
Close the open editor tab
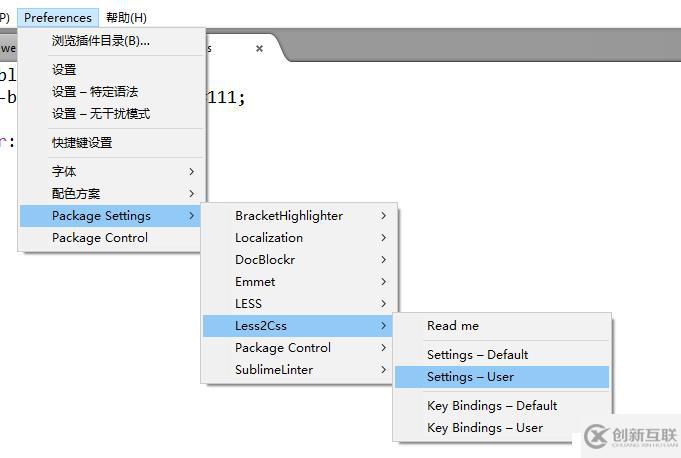(x=260, y=48)
